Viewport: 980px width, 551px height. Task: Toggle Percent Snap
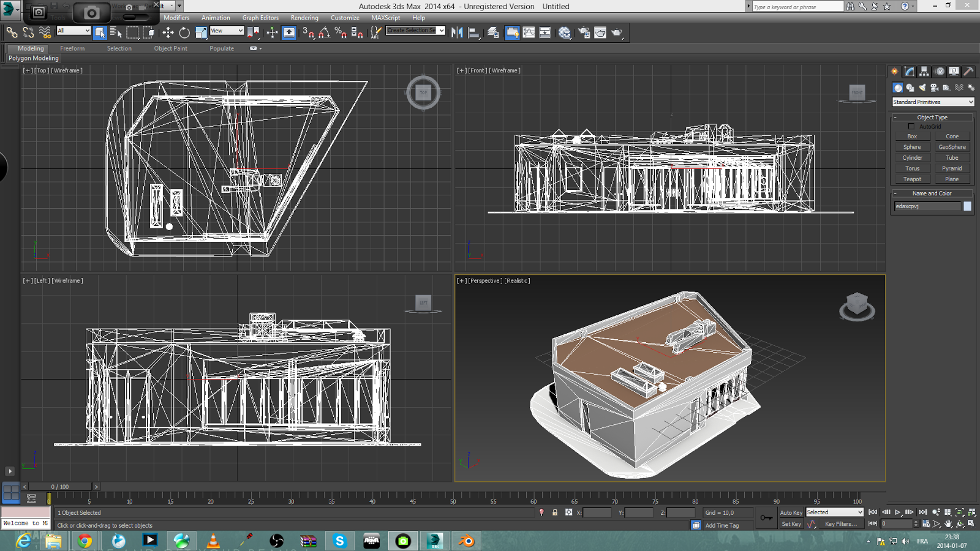(x=341, y=32)
